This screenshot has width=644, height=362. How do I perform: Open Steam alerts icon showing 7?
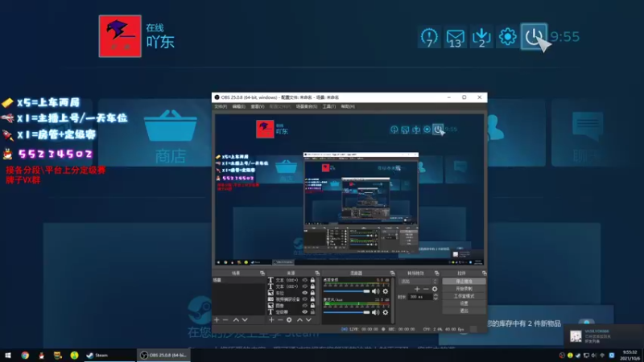(429, 37)
